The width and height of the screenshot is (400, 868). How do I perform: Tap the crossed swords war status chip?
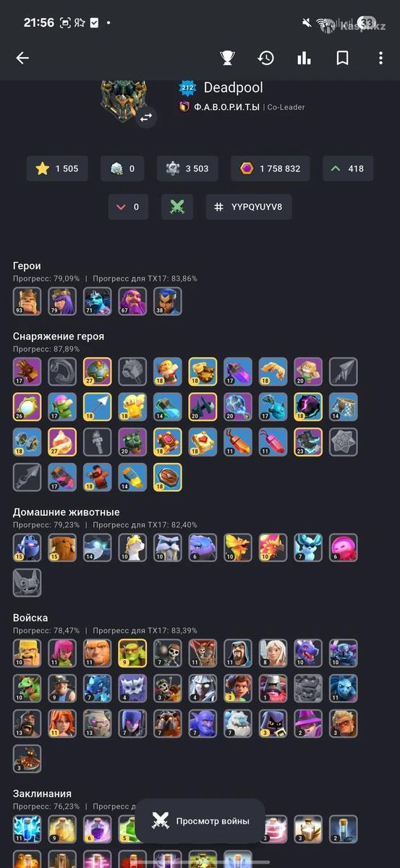pyautogui.click(x=177, y=207)
